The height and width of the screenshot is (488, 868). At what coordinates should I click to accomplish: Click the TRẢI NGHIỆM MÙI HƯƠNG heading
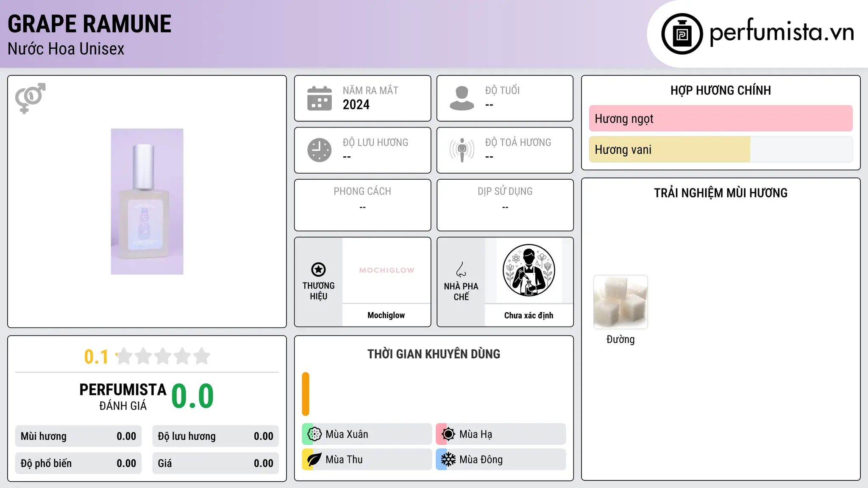point(721,193)
